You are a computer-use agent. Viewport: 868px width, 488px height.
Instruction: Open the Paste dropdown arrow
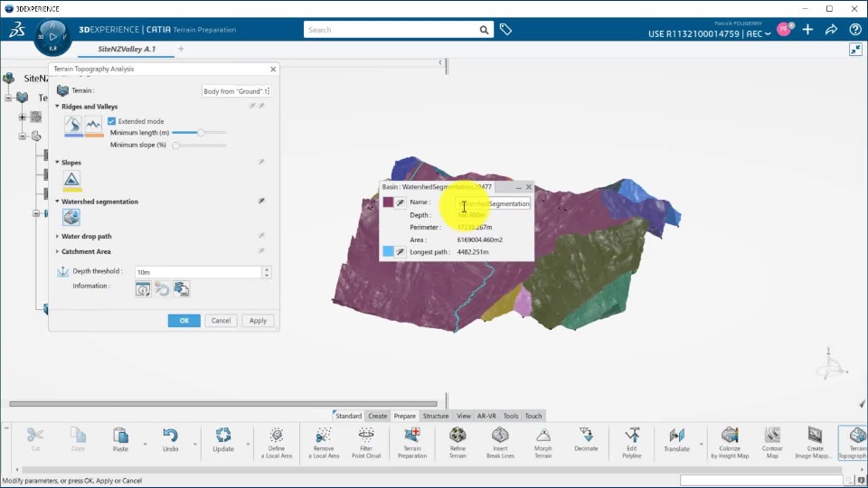click(145, 445)
